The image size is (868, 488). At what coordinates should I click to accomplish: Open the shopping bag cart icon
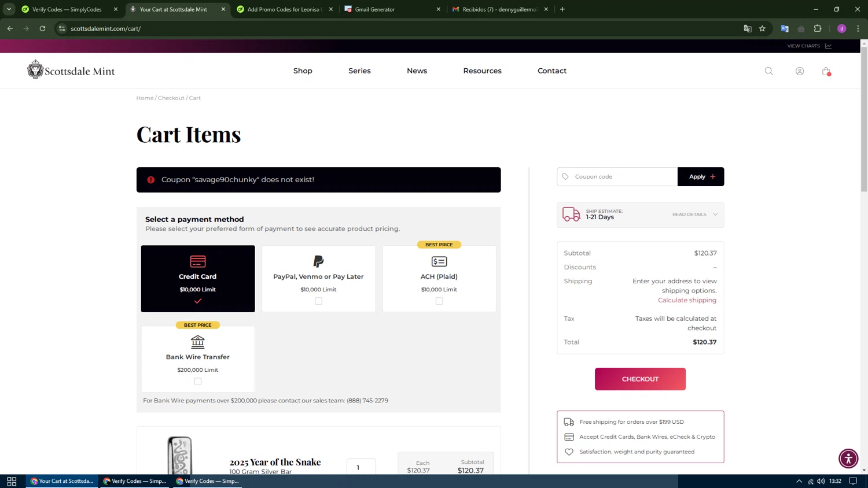[826, 71]
